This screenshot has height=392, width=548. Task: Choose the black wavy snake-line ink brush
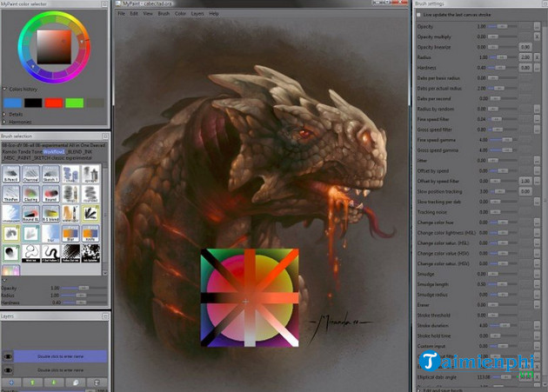pyautogui.click(x=50, y=254)
